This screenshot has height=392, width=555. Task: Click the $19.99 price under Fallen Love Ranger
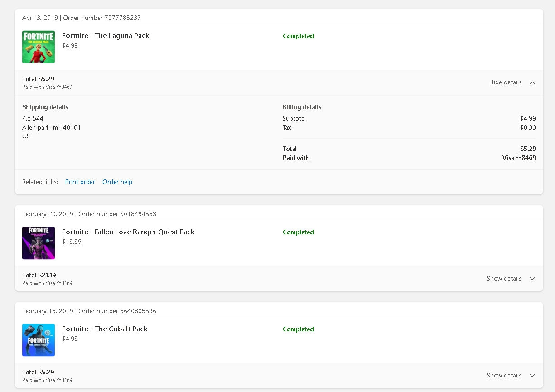72,242
